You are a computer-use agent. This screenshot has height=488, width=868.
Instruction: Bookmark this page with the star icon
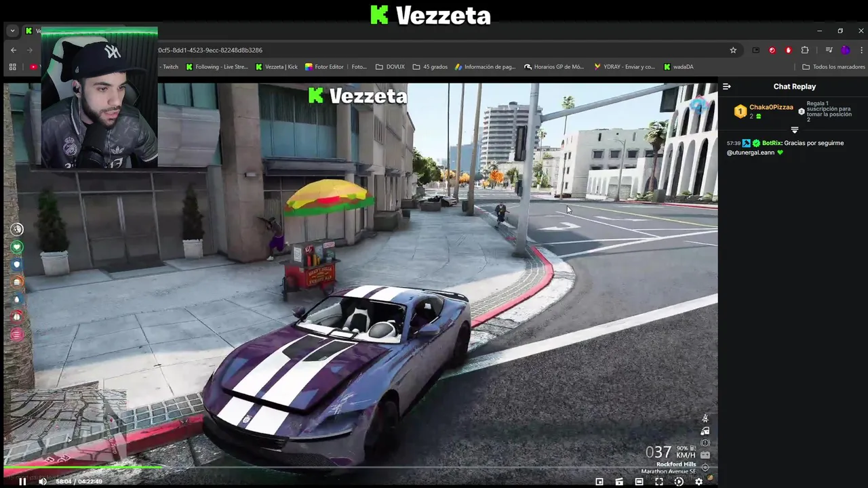(x=733, y=50)
